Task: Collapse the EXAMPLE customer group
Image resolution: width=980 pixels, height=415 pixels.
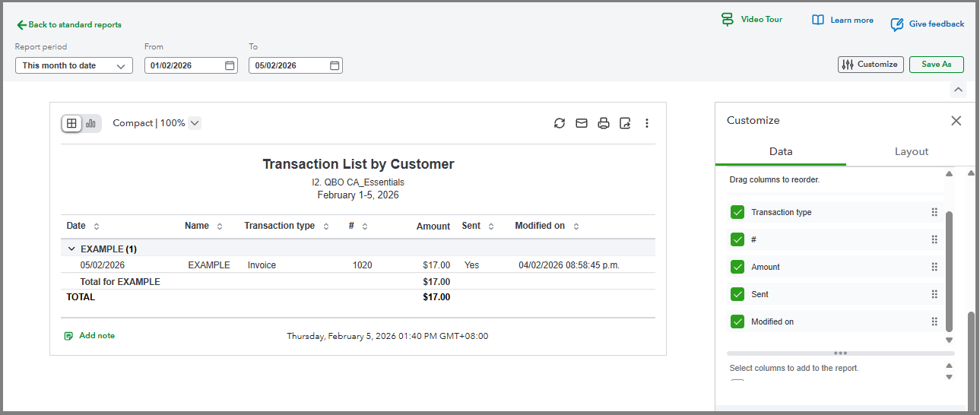Action: point(71,249)
